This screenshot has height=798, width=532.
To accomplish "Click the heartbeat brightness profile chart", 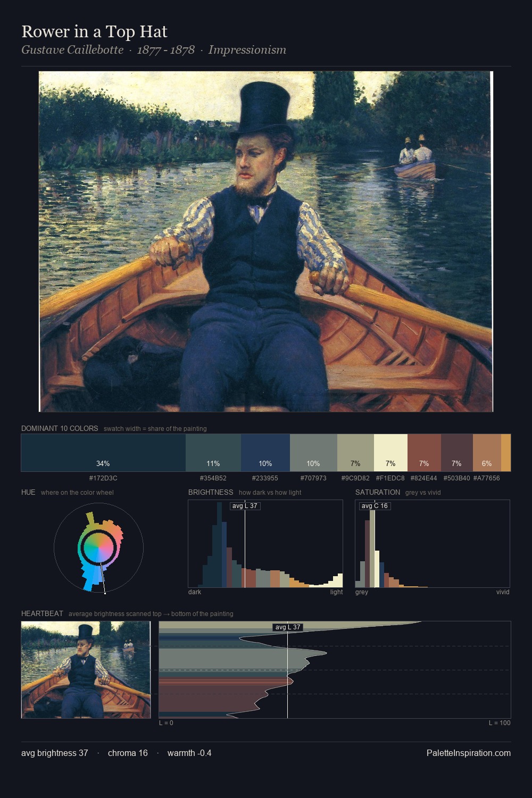I will coord(335,670).
